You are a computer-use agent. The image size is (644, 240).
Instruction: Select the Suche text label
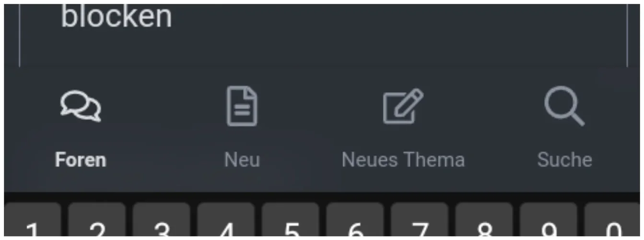point(564,160)
